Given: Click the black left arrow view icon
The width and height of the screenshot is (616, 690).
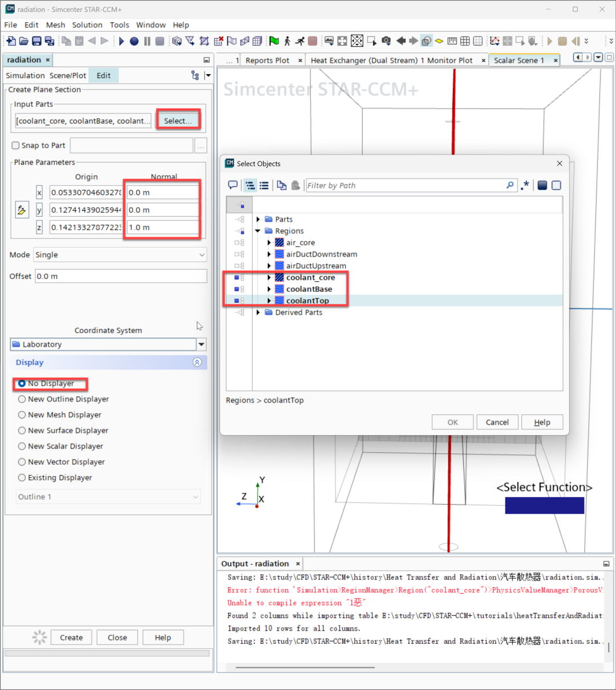Looking at the screenshot, I should [x=401, y=41].
